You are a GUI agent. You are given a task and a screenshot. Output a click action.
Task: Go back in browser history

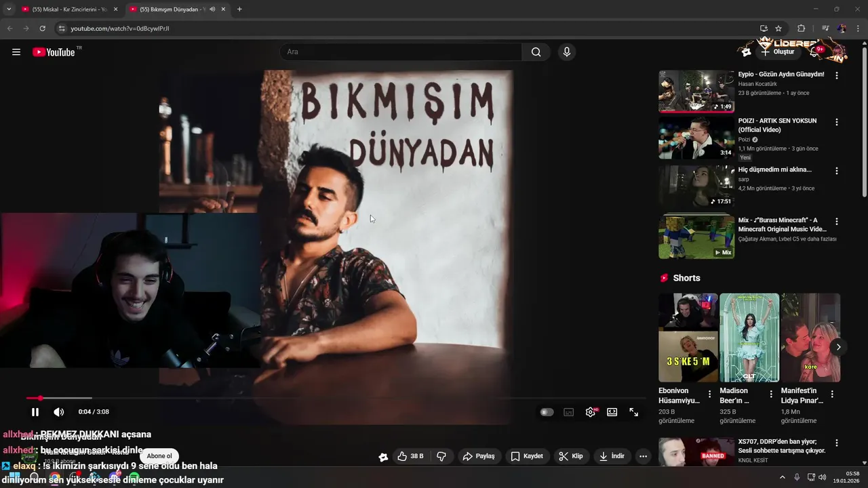pos(9,28)
